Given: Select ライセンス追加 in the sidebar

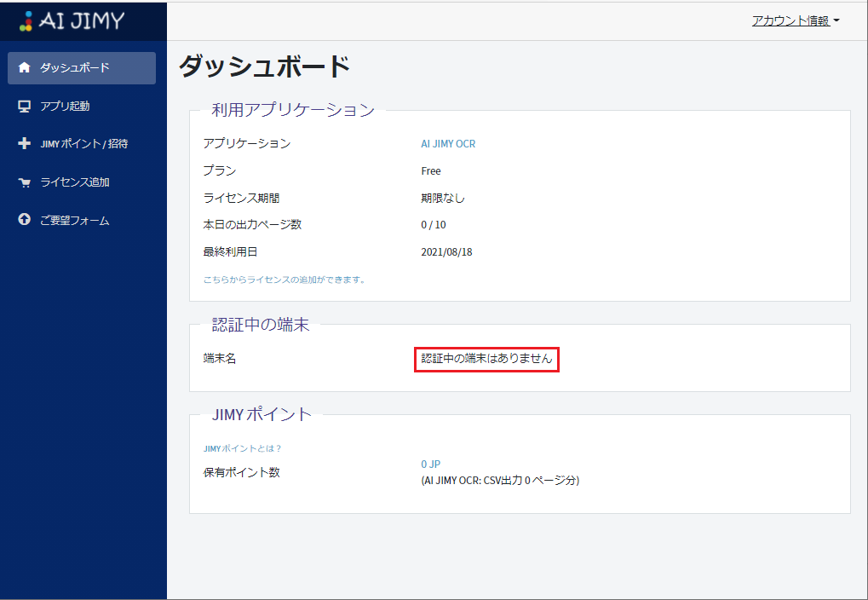Looking at the screenshot, I should tap(82, 182).
